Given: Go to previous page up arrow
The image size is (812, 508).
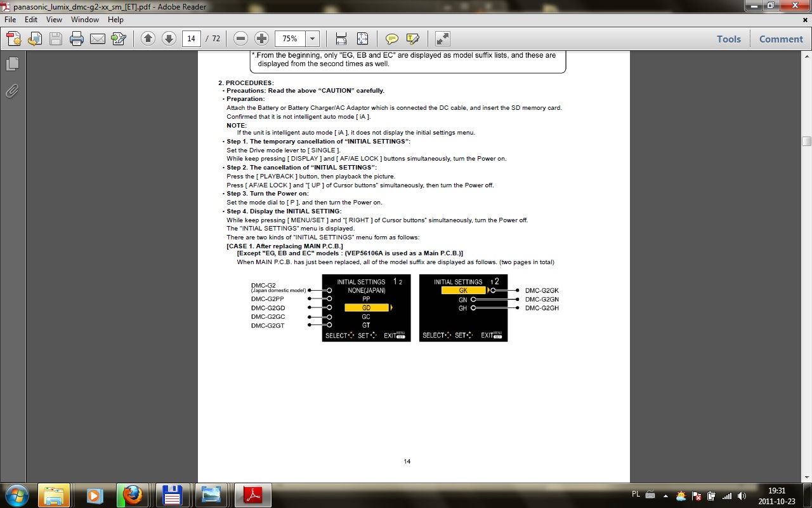Looking at the screenshot, I should [148, 39].
